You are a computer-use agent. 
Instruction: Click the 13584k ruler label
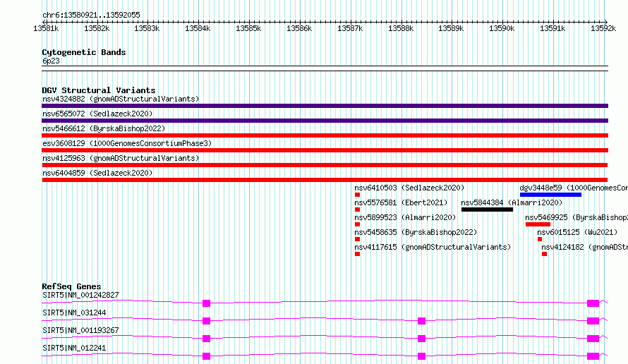[x=198, y=28]
